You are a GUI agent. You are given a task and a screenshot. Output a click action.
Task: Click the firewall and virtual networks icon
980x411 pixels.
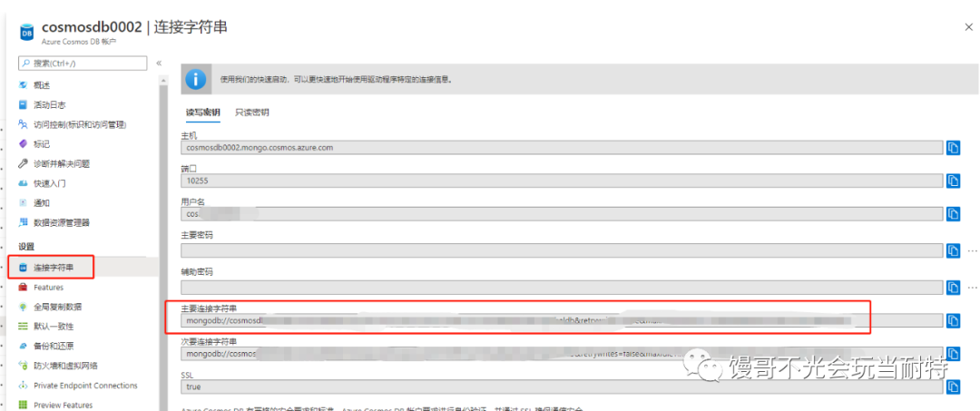(24, 366)
